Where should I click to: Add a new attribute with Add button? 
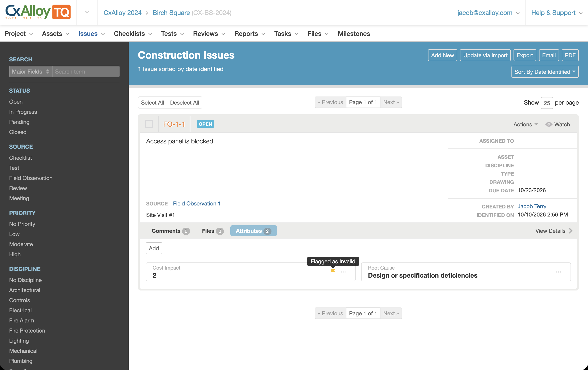pyautogui.click(x=154, y=248)
